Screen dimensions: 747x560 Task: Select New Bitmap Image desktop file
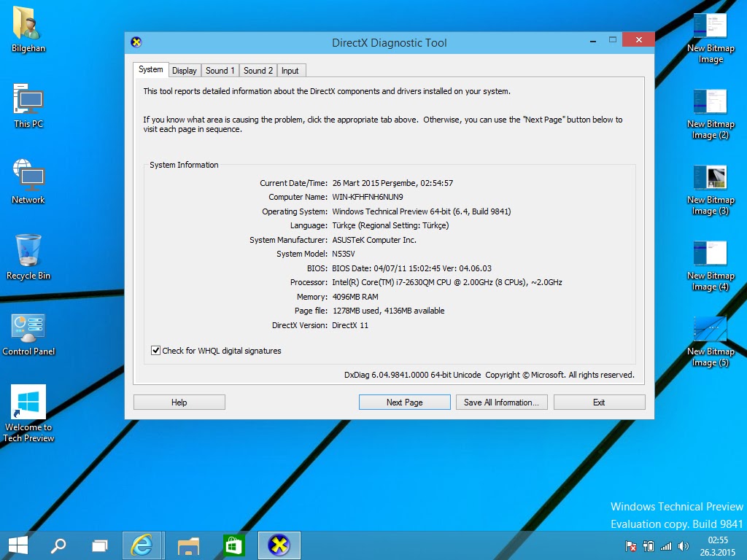[x=711, y=37]
